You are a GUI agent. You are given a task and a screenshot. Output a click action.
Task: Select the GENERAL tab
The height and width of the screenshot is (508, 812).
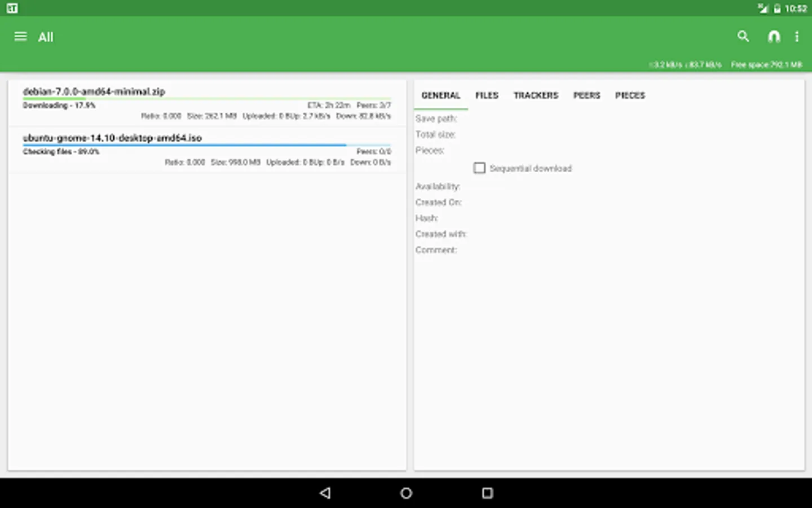[440, 95]
